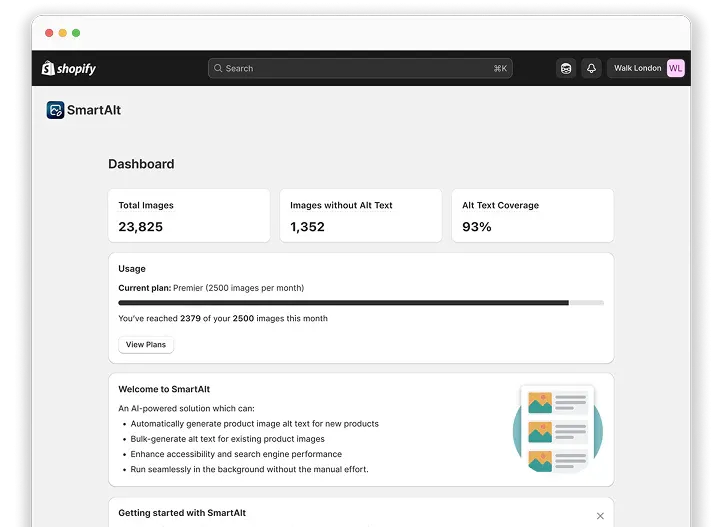The image size is (723, 527).
Task: Open the Sidekick assistant icon
Action: [x=566, y=68]
